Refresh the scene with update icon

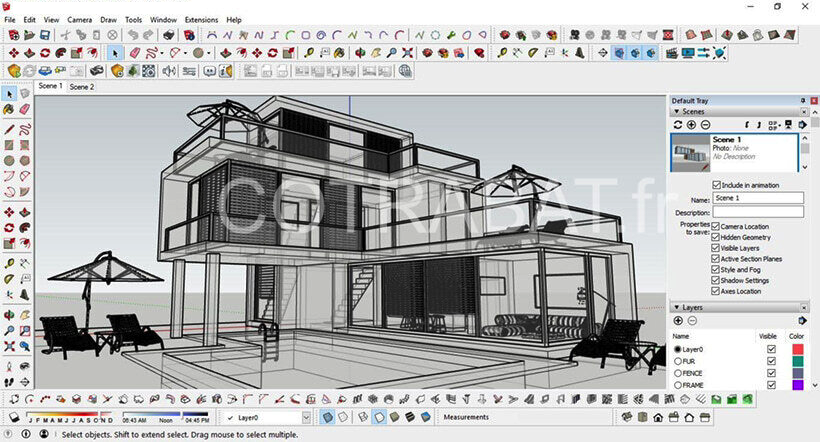(x=677, y=125)
